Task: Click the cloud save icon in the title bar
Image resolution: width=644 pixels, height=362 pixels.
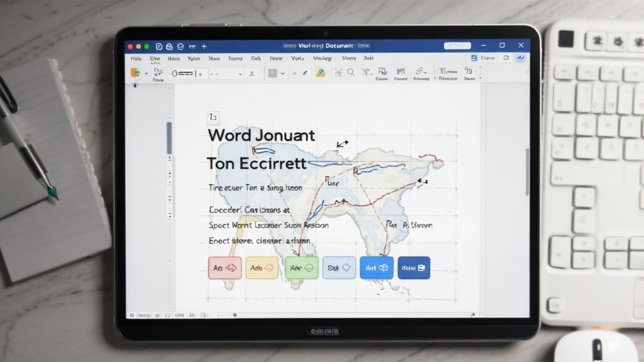Action: 169,47
